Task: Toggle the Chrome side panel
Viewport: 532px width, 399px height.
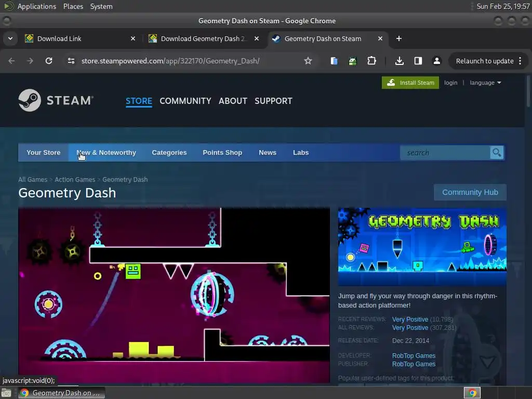Action: pyautogui.click(x=418, y=61)
